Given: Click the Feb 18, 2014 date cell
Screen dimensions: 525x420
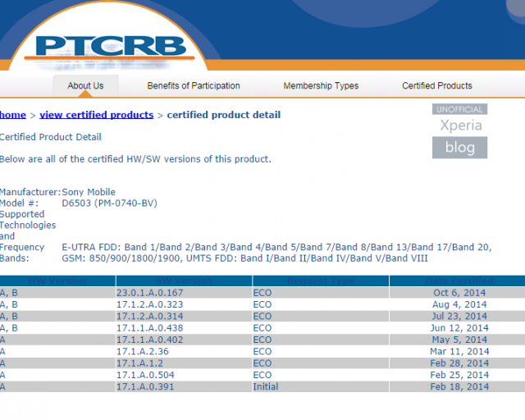Looking at the screenshot, I should [458, 386].
